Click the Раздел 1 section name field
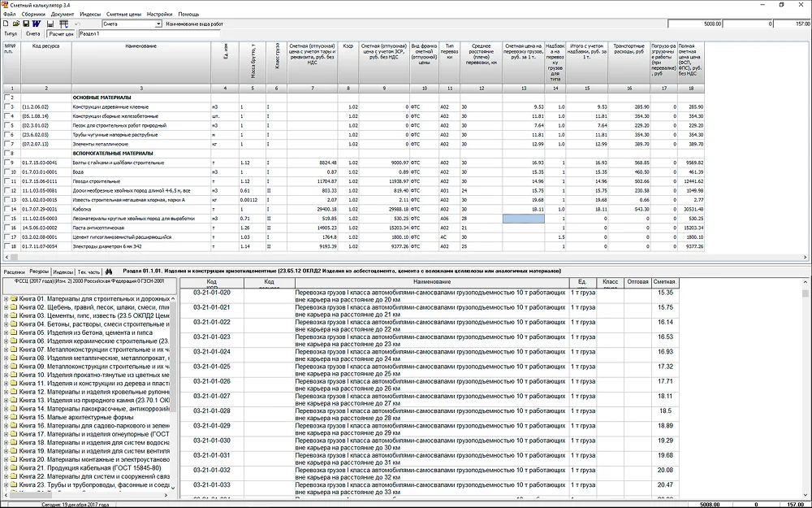 pos(149,33)
